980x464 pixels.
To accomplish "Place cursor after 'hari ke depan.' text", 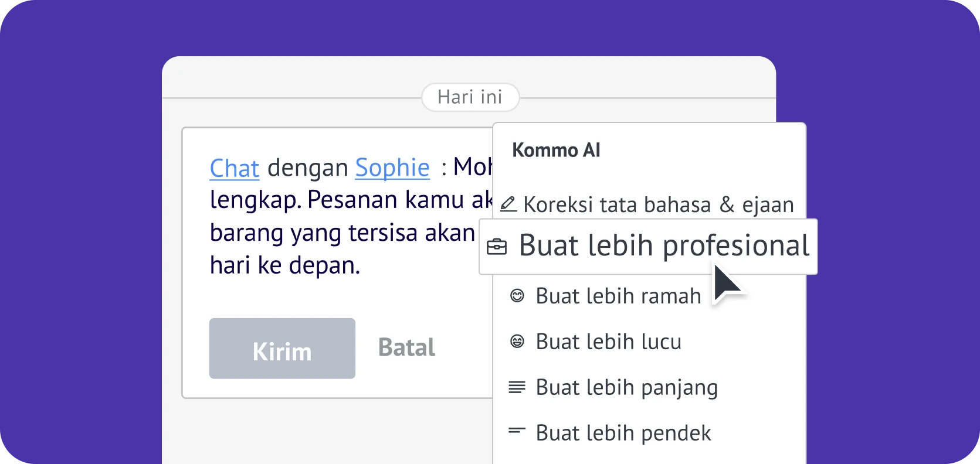I will (361, 265).
